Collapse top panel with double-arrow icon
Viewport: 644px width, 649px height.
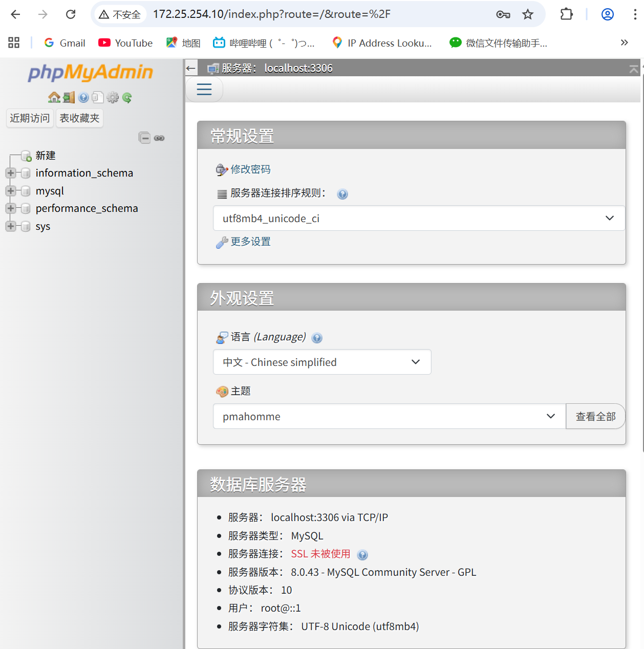point(634,69)
